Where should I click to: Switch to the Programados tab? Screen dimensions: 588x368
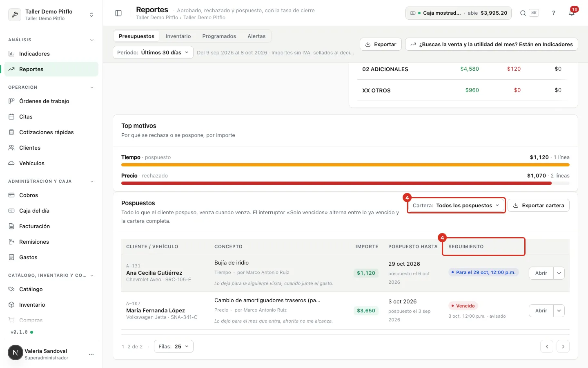tap(219, 36)
